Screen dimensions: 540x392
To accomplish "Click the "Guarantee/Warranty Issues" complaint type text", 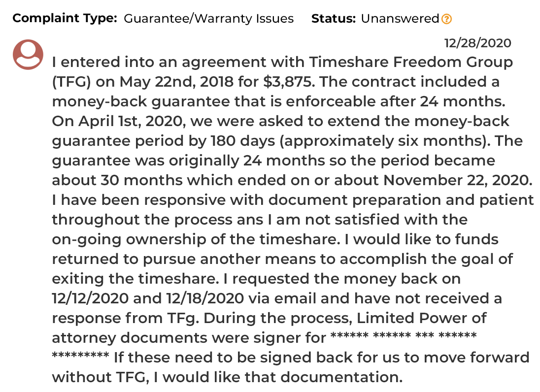I will coord(208,18).
